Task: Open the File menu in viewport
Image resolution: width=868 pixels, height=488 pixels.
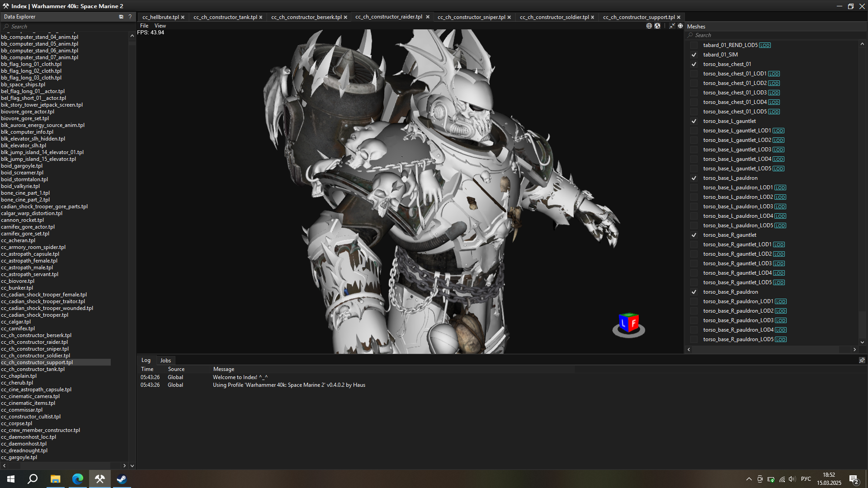Action: 144,26
